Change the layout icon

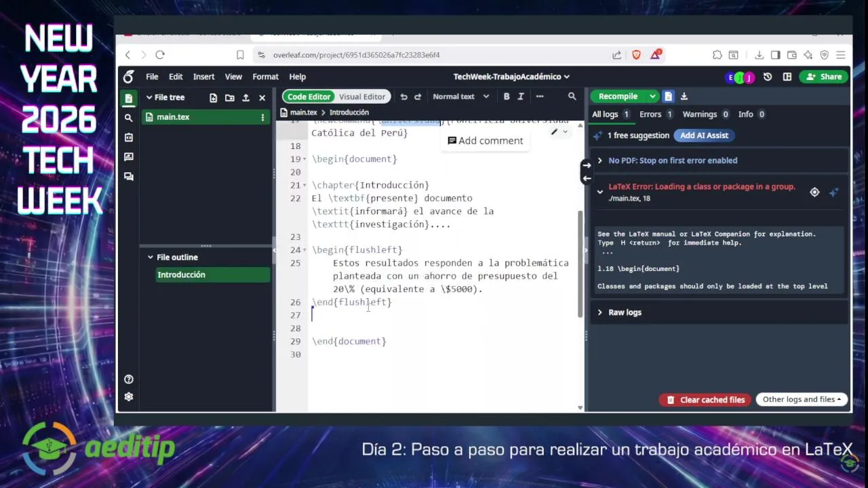[x=787, y=77]
